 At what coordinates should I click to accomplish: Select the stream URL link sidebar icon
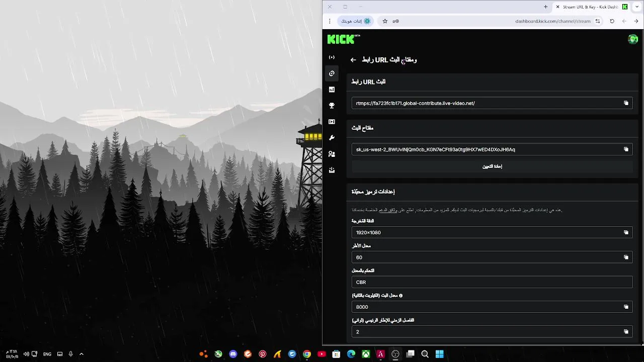pos(332,73)
